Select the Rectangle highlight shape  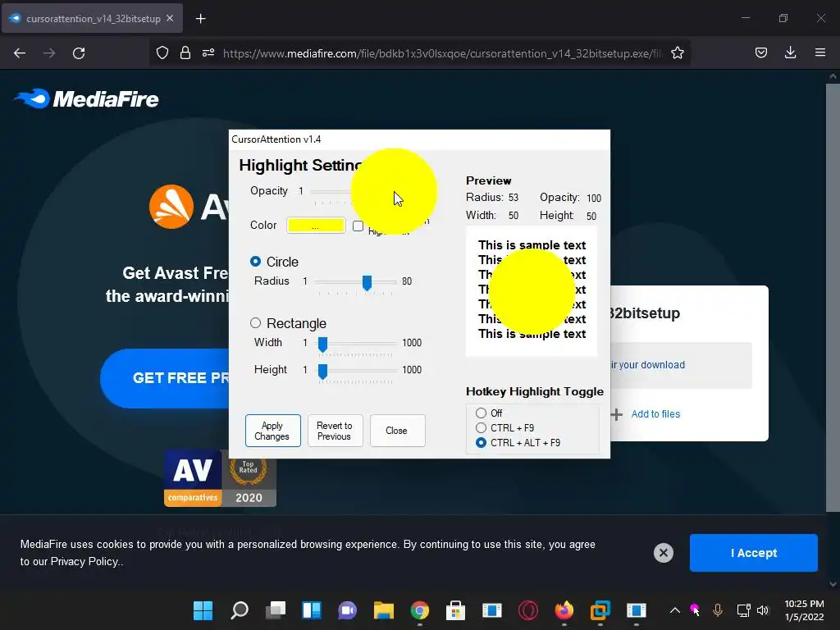(256, 323)
